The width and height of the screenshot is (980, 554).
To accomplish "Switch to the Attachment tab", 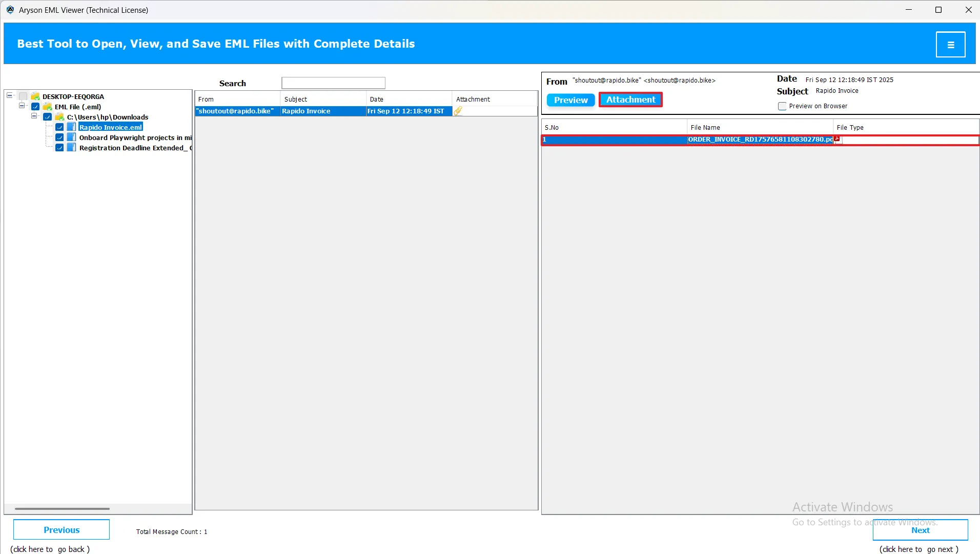I will tap(630, 100).
